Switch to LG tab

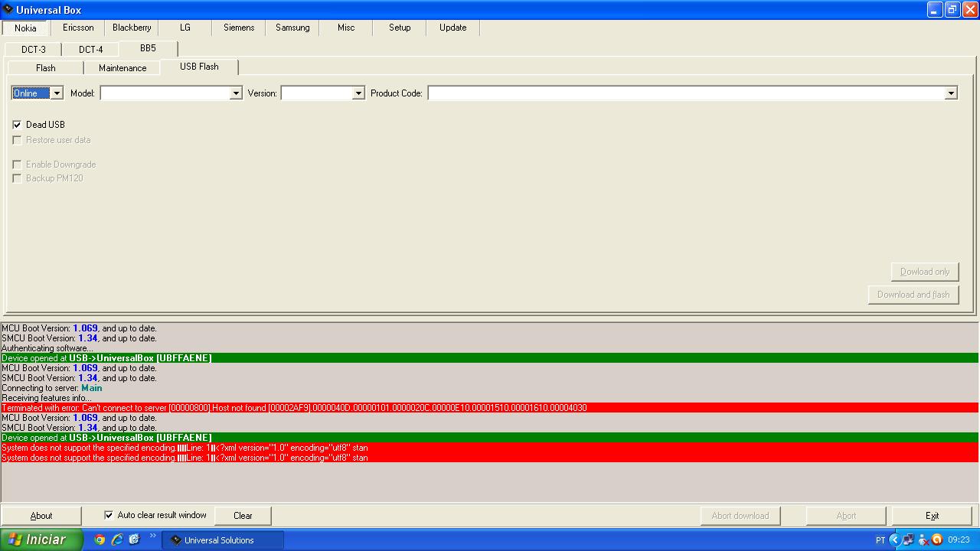pos(185,28)
